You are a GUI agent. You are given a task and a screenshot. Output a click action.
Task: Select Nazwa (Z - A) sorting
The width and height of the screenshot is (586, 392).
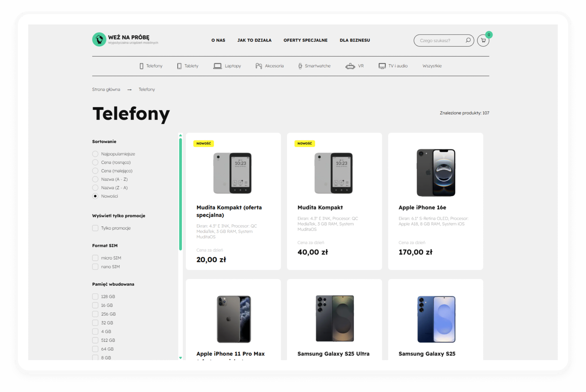(x=95, y=188)
